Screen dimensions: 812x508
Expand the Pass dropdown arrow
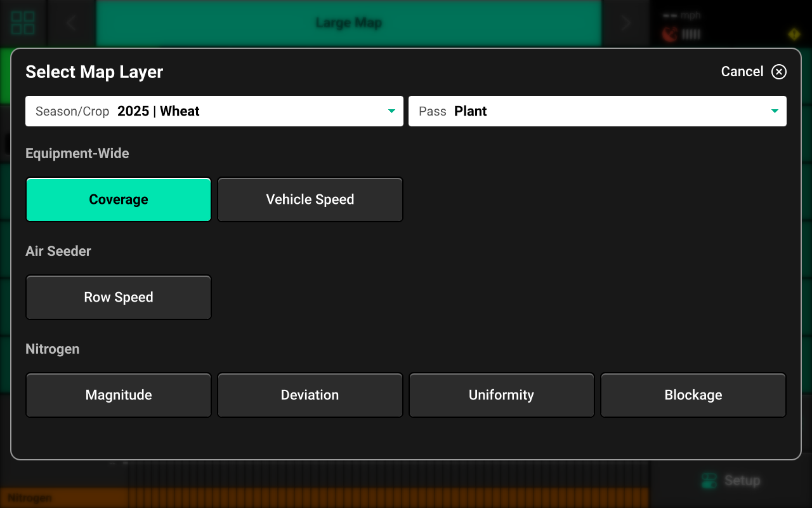pos(775,111)
